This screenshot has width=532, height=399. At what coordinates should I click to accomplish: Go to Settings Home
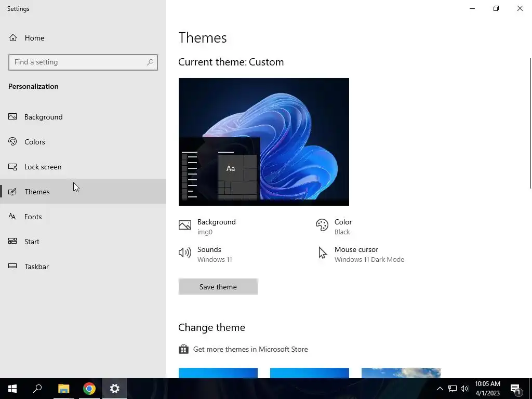tap(83, 38)
